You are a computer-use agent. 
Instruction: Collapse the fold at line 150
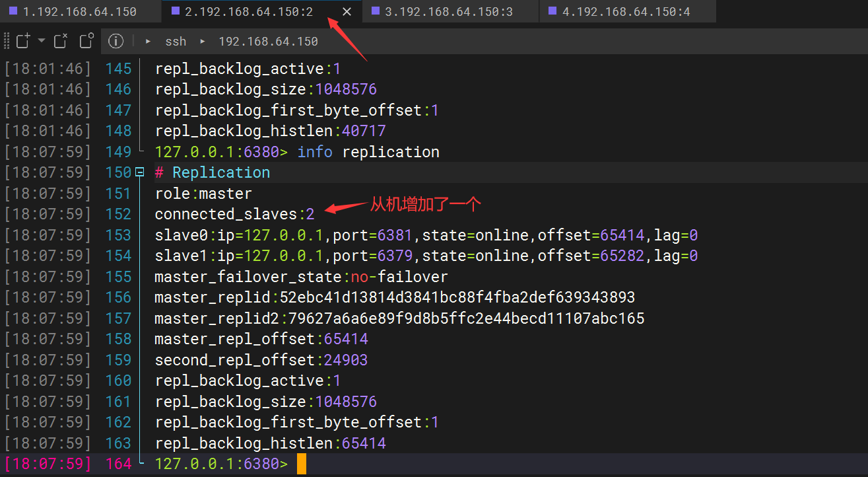[139, 172]
